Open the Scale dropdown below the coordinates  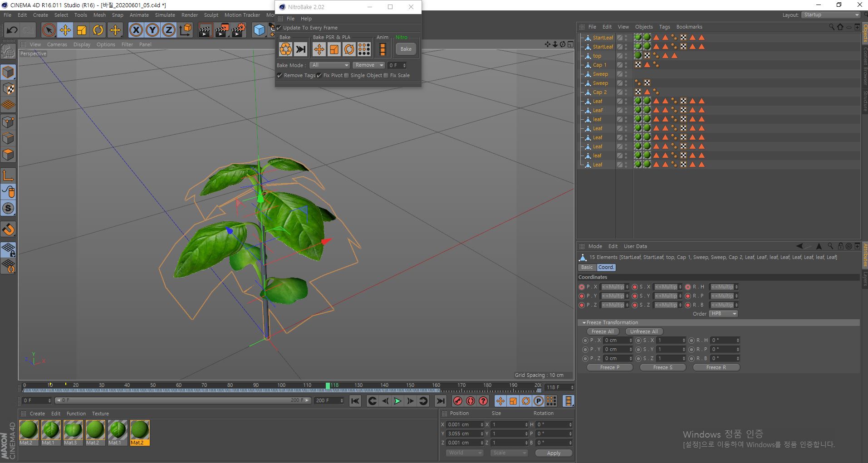click(x=509, y=453)
